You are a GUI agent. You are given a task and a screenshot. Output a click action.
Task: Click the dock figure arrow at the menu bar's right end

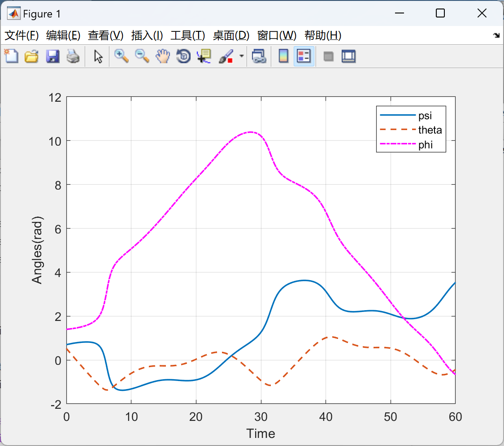(497, 35)
